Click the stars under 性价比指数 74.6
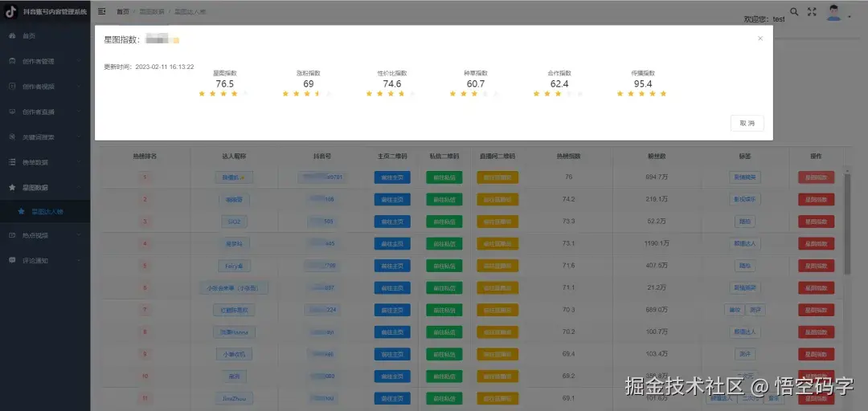 (392, 93)
